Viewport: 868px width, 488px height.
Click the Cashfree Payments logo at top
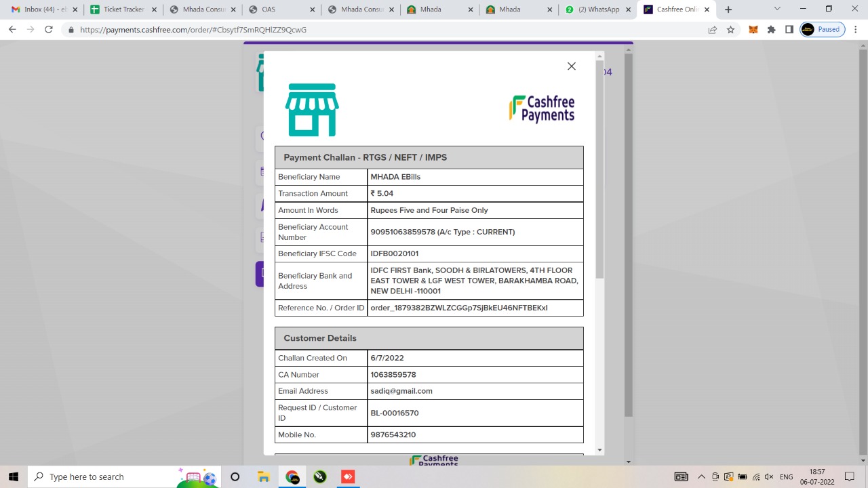coord(542,108)
